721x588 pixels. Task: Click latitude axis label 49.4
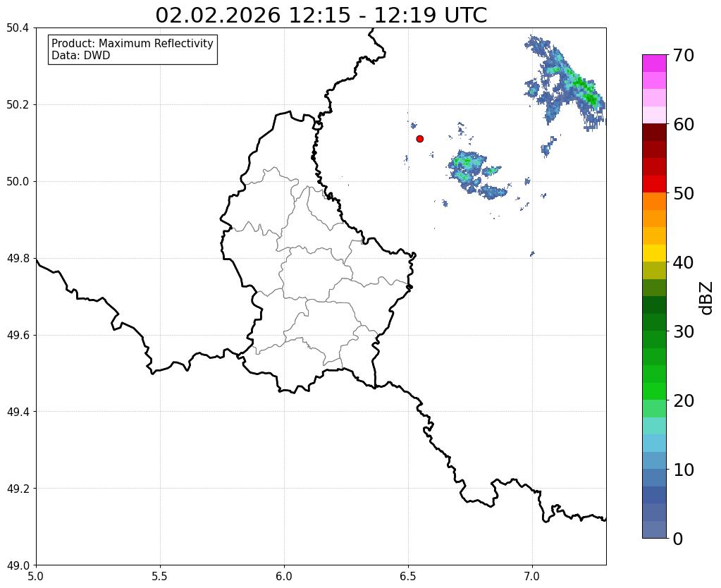pyautogui.click(x=18, y=412)
